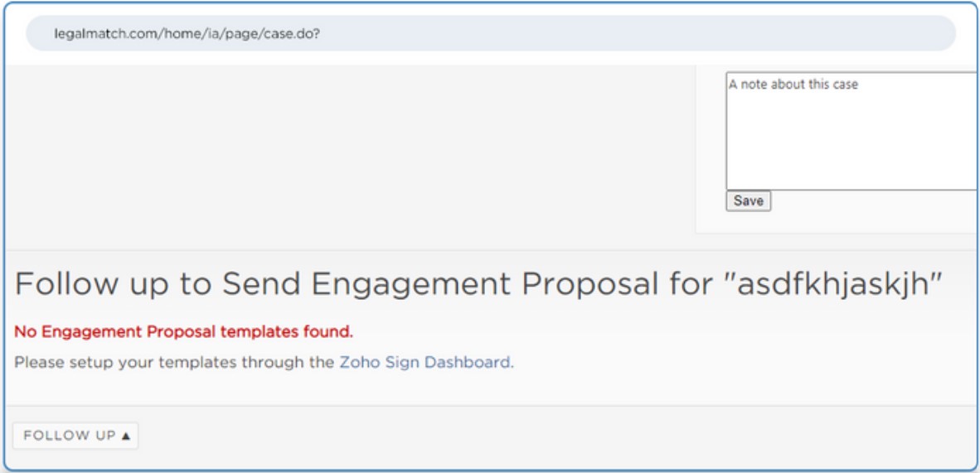Expand the FOLLOW UP dropdown button
This screenshot has height=473, width=980.
click(75, 436)
